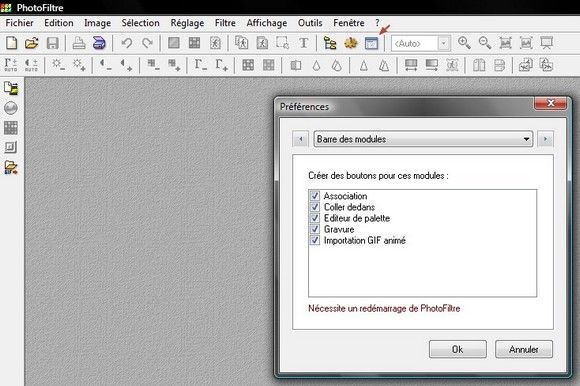Uncheck the Coller dedans checkbox
Image resolution: width=580 pixels, height=386 pixels.
click(315, 207)
